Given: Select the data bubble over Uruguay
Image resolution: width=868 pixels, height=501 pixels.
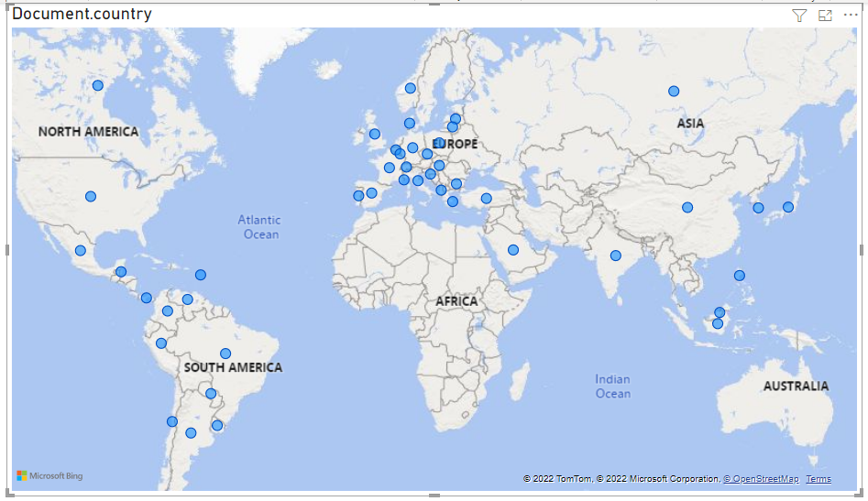Looking at the screenshot, I should click(x=217, y=425).
